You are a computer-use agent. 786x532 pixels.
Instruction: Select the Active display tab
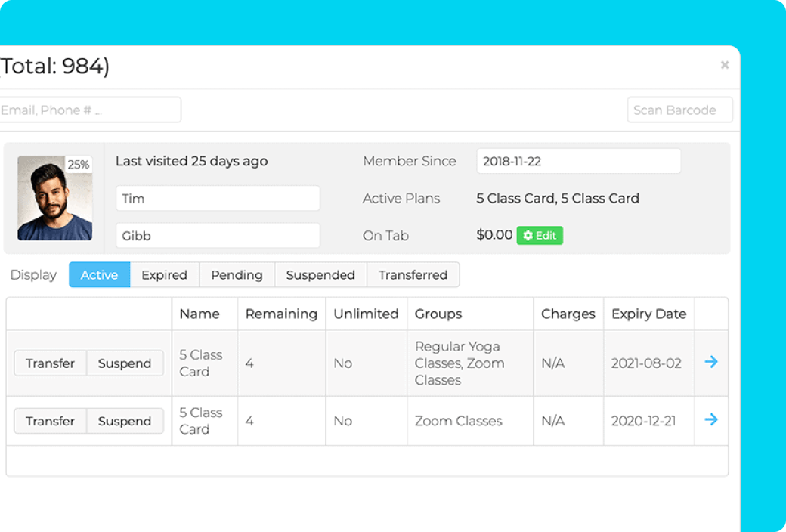pos(99,275)
